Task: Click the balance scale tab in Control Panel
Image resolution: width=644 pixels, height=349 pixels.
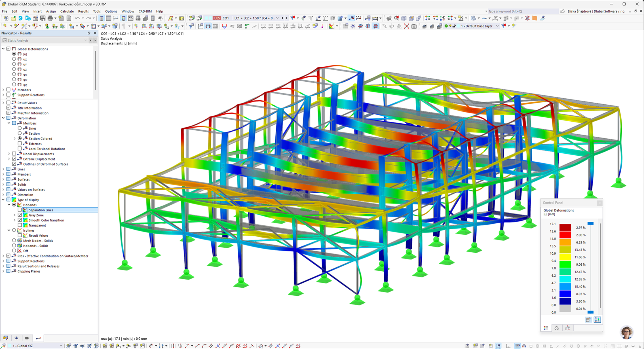Action: 557,328
